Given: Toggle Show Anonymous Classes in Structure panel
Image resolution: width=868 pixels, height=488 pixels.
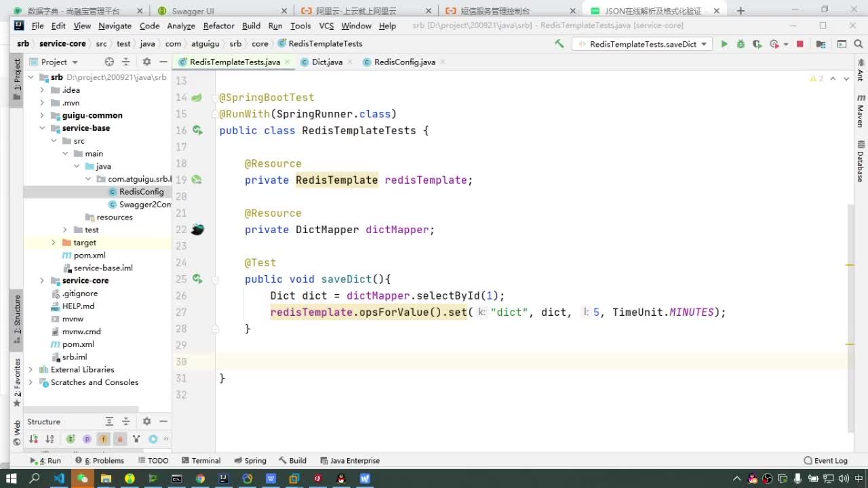Looking at the screenshot, I should pyautogui.click(x=153, y=439).
